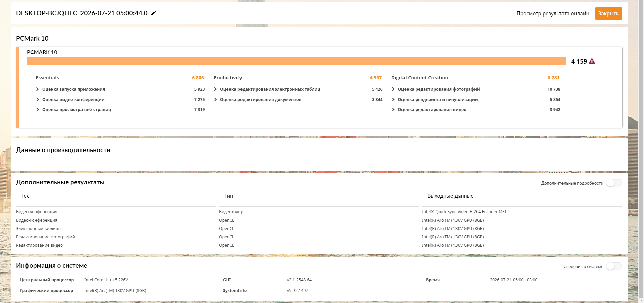This screenshot has height=303, width=644.
Task: Expand Оценка редактирования документов row
Action: pyautogui.click(x=298, y=100)
